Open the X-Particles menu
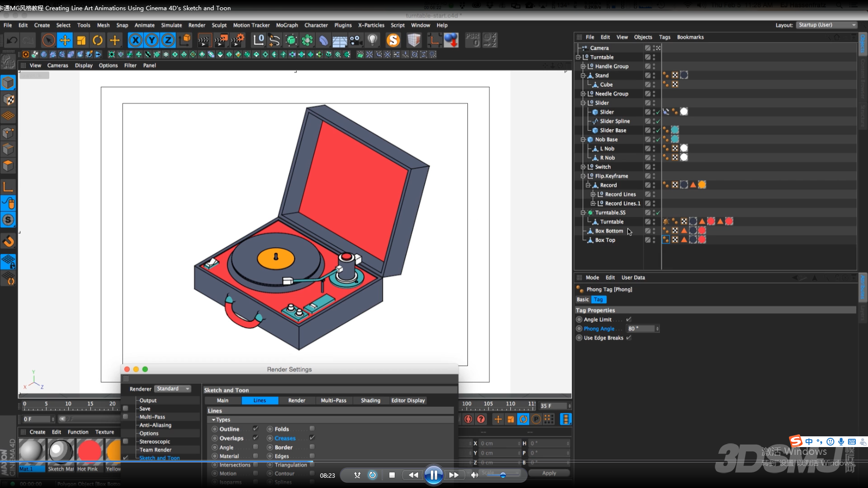868x488 pixels. coord(371,25)
